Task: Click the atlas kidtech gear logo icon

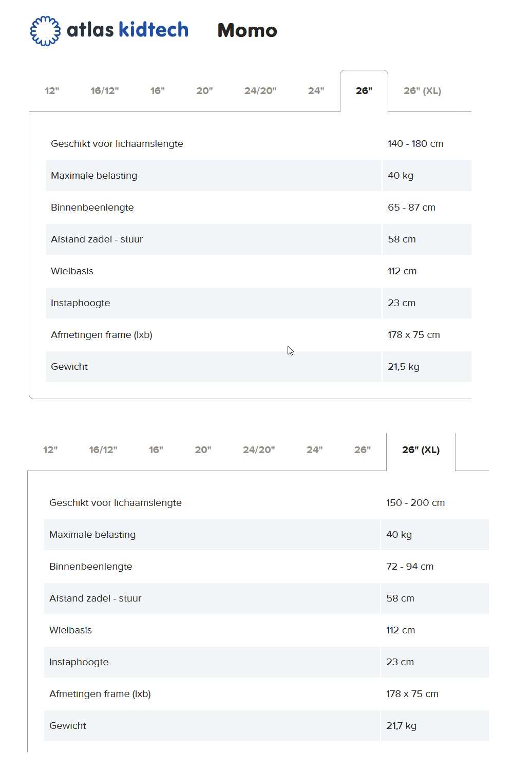Action: [x=45, y=30]
